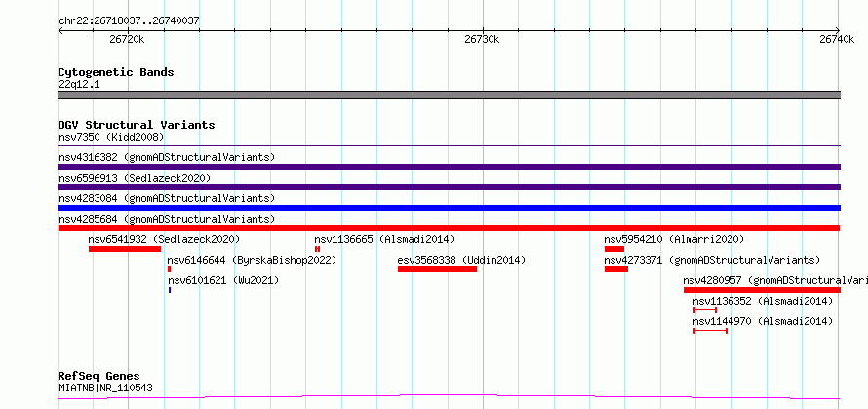Open nsv4280957 gnomAD variant label
This screenshot has height=409, width=868.
pyautogui.click(x=775, y=280)
